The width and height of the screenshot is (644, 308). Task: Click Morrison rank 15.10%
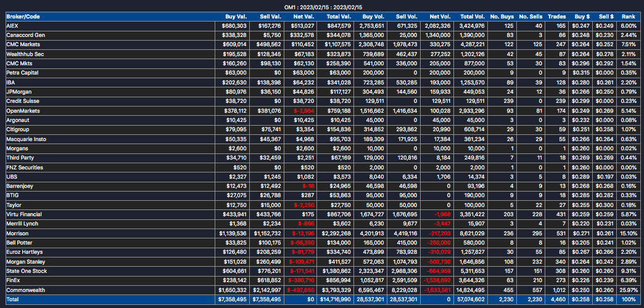[x=629, y=233]
